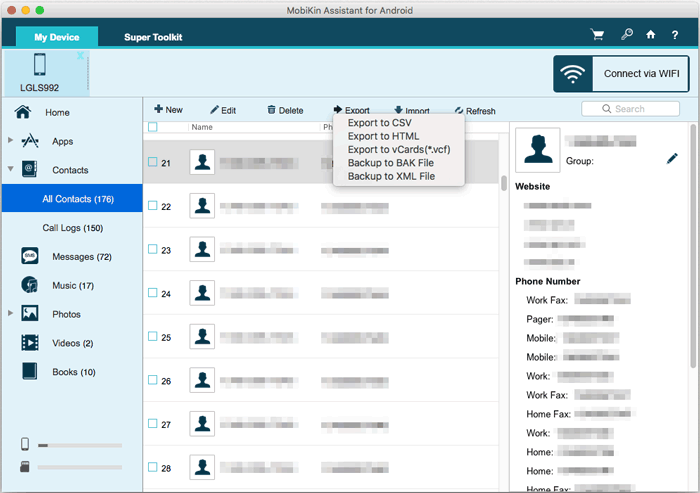Check the box for contact 21
Viewport: 700px width, 493px height.
click(x=153, y=162)
